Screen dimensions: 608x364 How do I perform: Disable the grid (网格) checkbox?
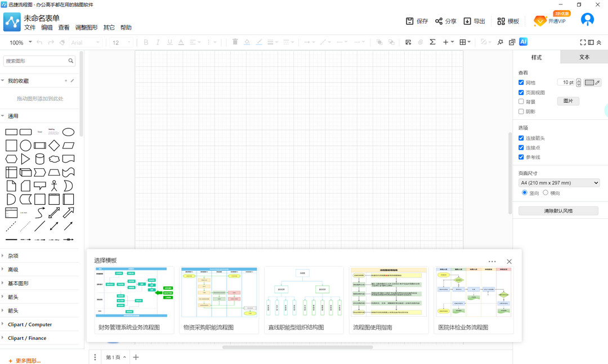coord(521,83)
